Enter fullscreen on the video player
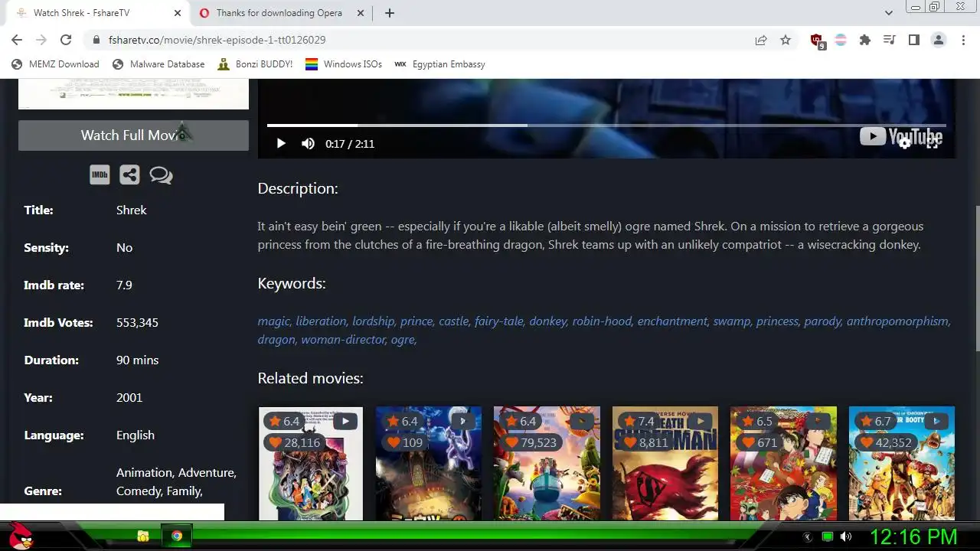 click(933, 142)
